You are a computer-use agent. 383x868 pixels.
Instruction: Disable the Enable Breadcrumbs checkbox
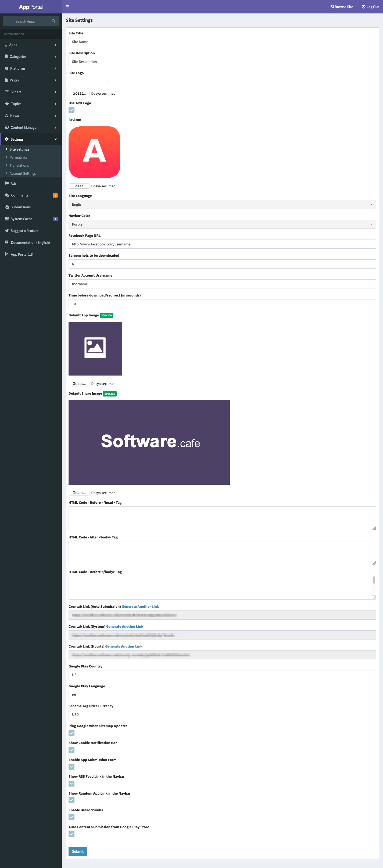pyautogui.click(x=71, y=817)
